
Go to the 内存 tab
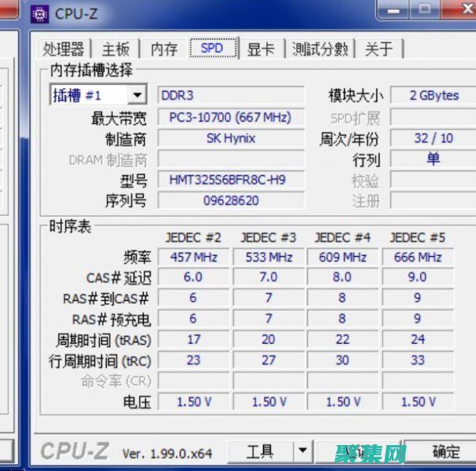coord(163,49)
